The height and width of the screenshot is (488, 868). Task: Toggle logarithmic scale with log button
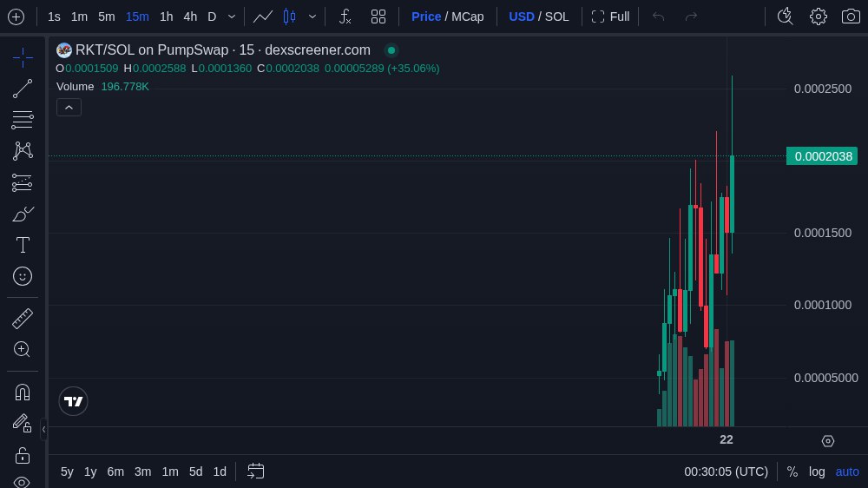tap(817, 472)
